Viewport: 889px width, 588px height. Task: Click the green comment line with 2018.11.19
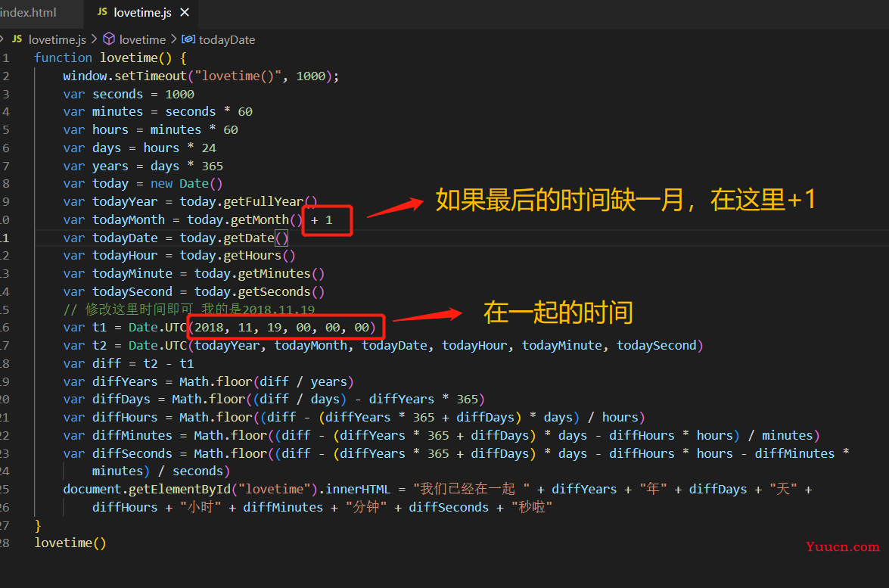coord(189,310)
